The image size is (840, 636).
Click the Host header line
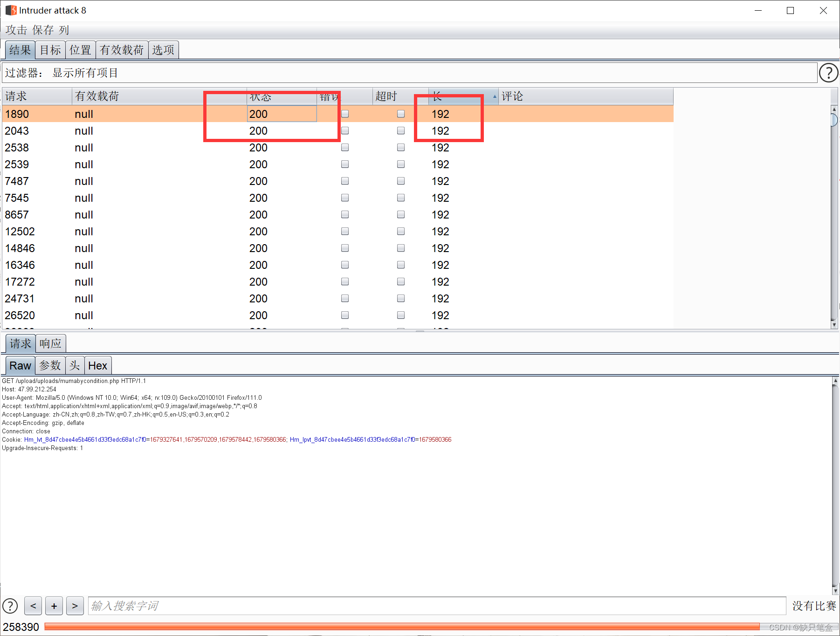click(x=29, y=389)
